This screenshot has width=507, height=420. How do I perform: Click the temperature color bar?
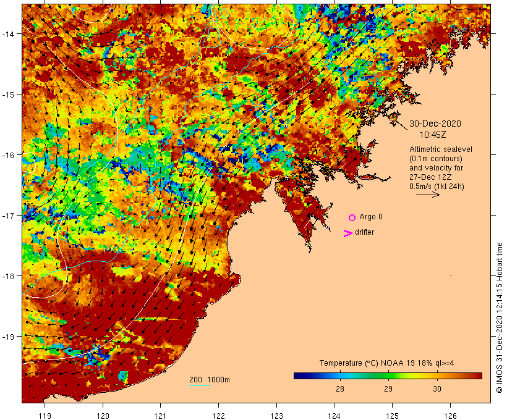(388, 376)
